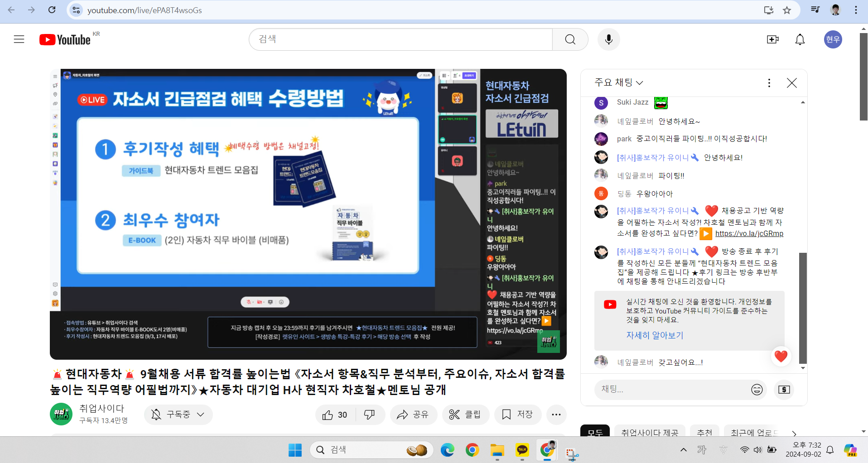Image resolution: width=868 pixels, height=463 pixels.
Task: Open more actions three-dot menu below video
Action: (556, 415)
